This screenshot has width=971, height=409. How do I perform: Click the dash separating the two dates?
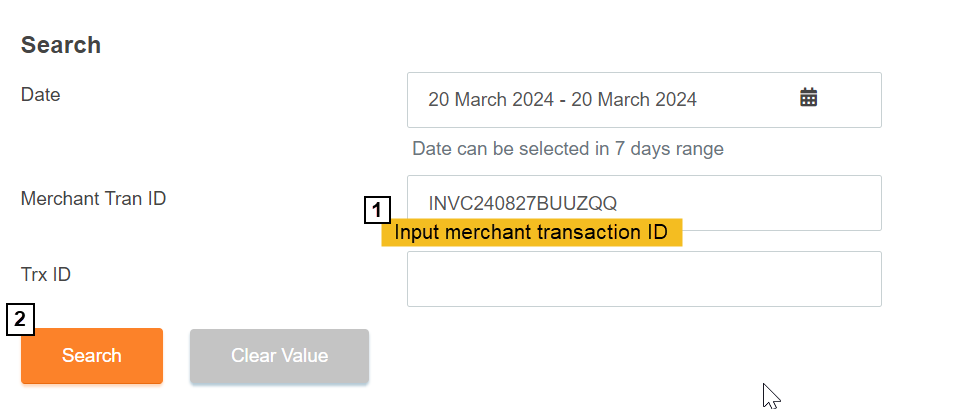tap(562, 100)
